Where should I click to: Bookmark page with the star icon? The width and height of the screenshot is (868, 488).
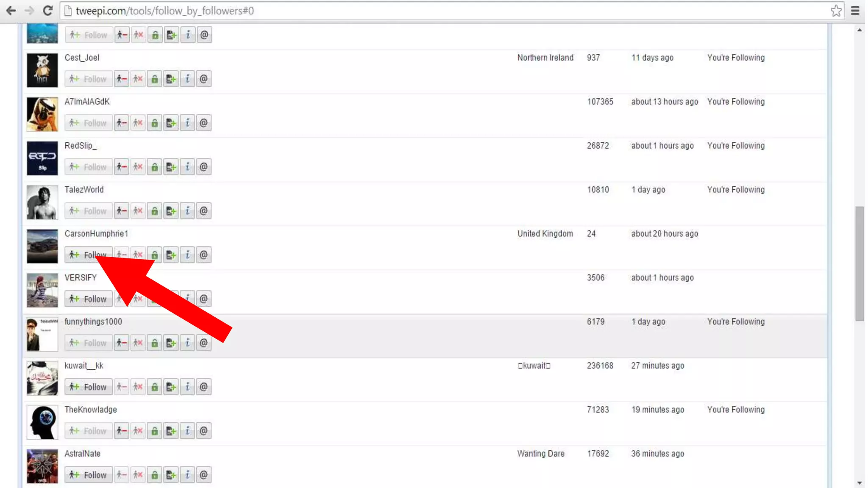pos(836,11)
